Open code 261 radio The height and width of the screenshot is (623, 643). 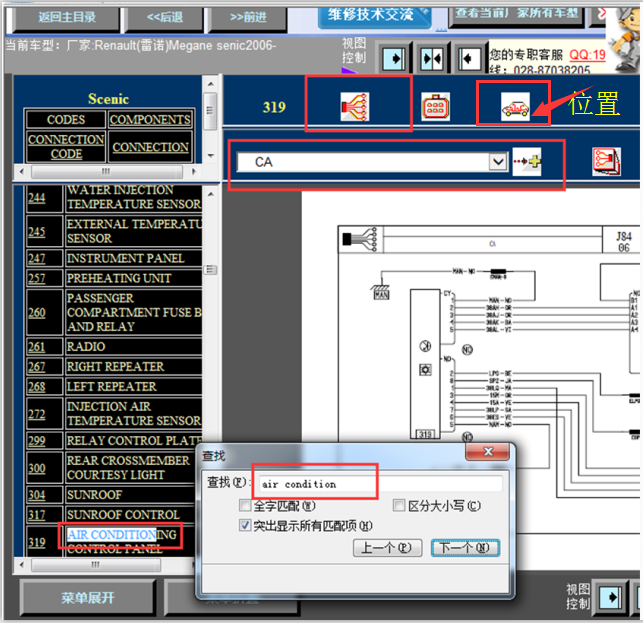coord(36,347)
